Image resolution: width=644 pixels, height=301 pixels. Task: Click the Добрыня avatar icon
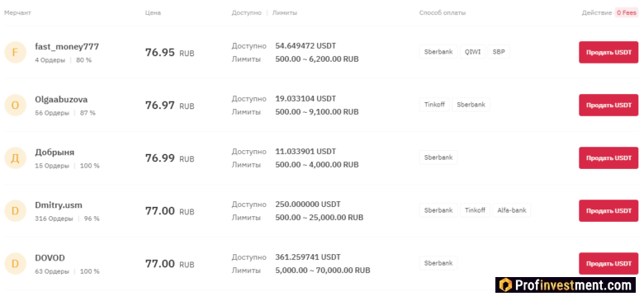click(15, 158)
